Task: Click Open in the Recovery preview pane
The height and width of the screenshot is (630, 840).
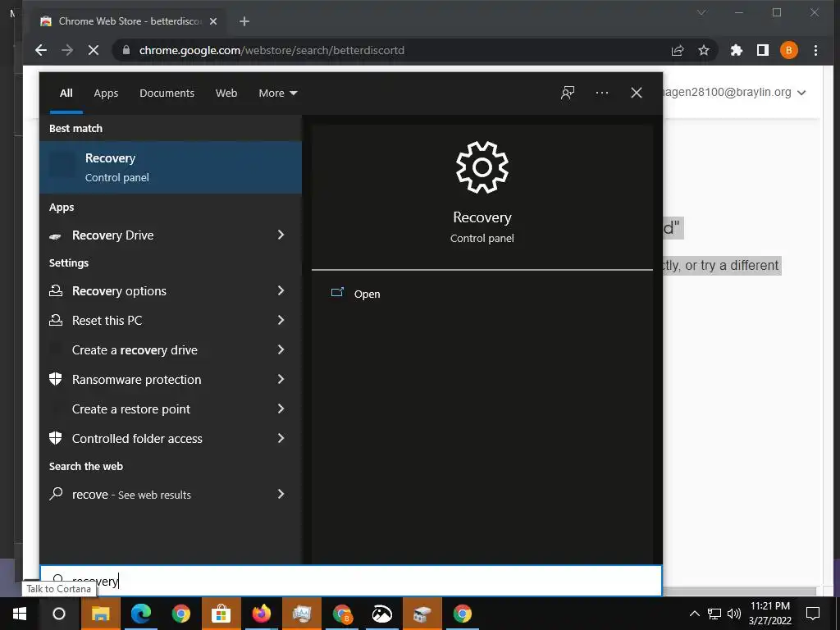Action: point(367,294)
